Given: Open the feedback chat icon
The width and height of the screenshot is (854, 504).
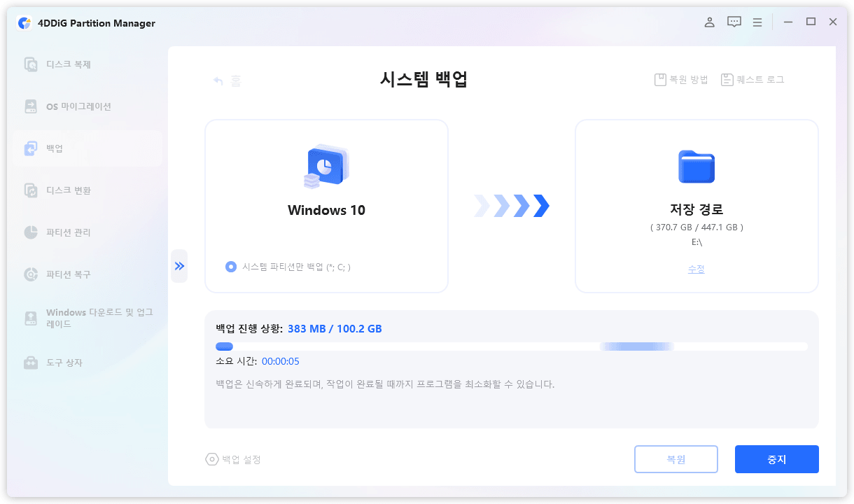Looking at the screenshot, I should [734, 22].
